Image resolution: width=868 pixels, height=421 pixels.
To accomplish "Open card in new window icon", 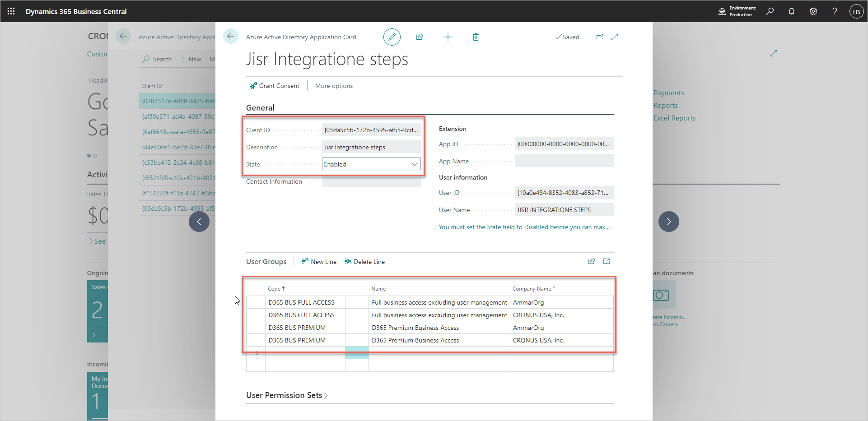I will [x=600, y=37].
